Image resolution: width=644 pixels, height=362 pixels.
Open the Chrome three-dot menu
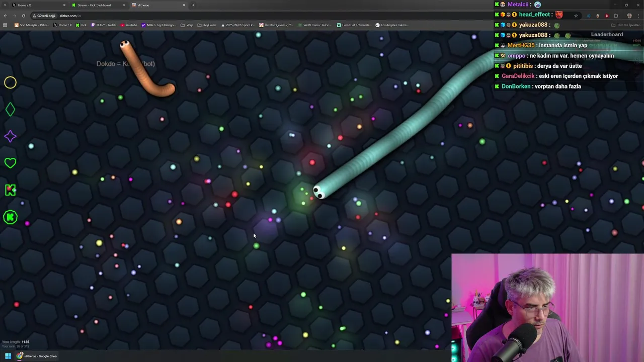tap(638, 16)
